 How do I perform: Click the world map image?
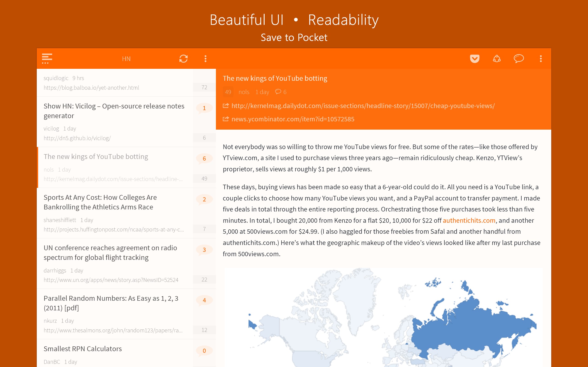(383, 318)
